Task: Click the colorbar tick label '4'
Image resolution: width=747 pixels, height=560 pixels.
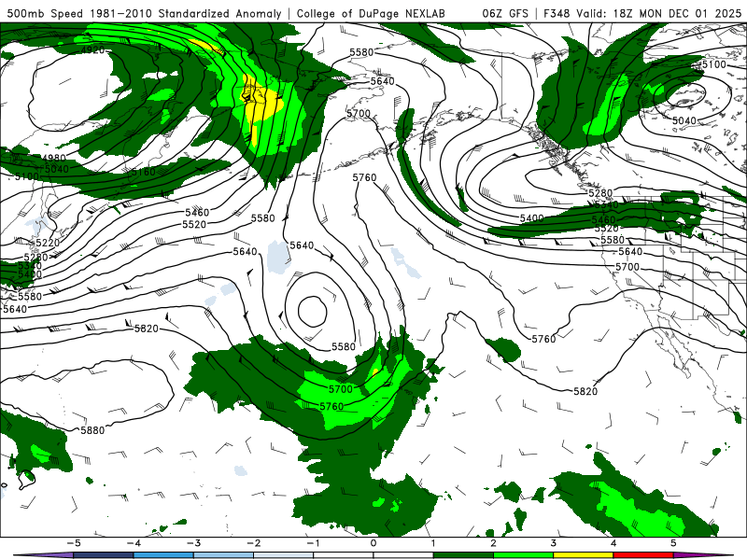Action: pyautogui.click(x=613, y=543)
